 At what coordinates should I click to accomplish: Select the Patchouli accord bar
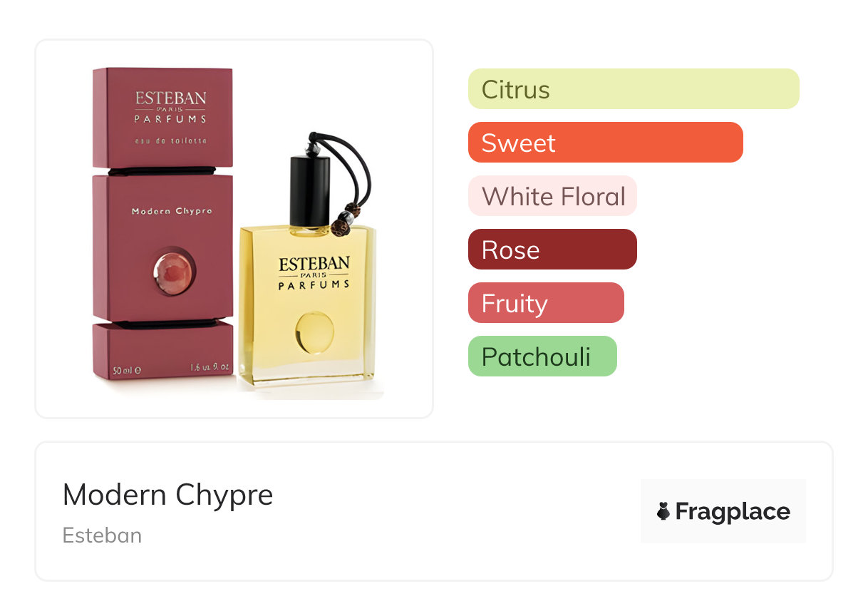(x=542, y=356)
